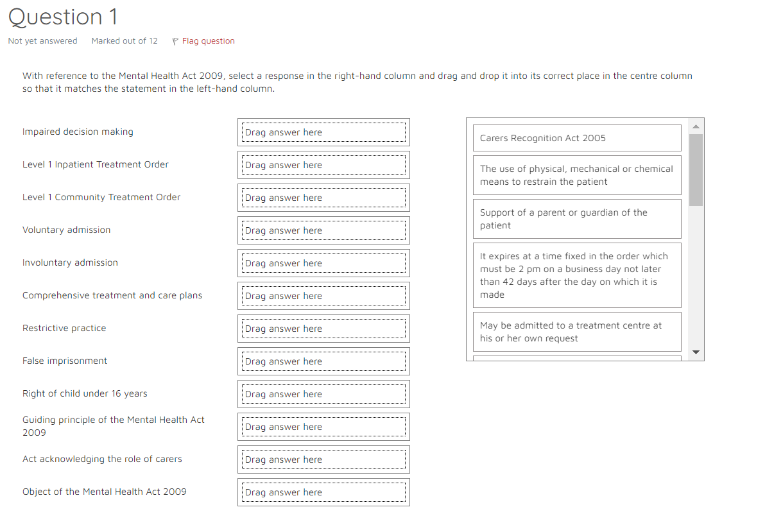This screenshot has height=532, width=765.
Task: Click the drop zone for Involuntary admission
Action: click(323, 263)
